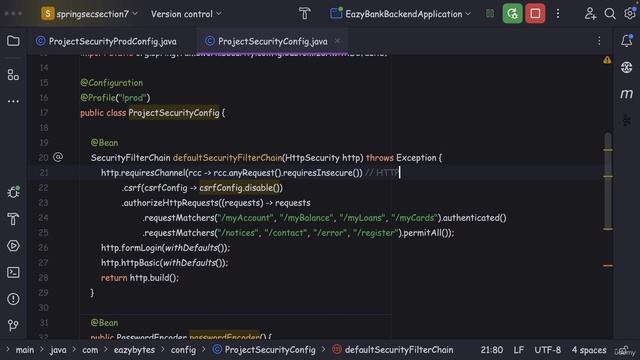Open the Services tool window icon
This screenshot has height=360, width=640.
13,246
